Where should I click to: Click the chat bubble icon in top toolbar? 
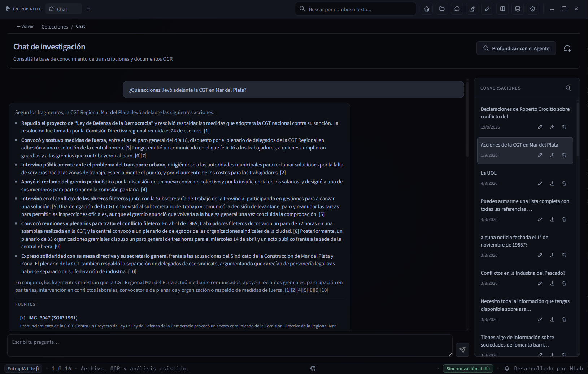click(457, 9)
